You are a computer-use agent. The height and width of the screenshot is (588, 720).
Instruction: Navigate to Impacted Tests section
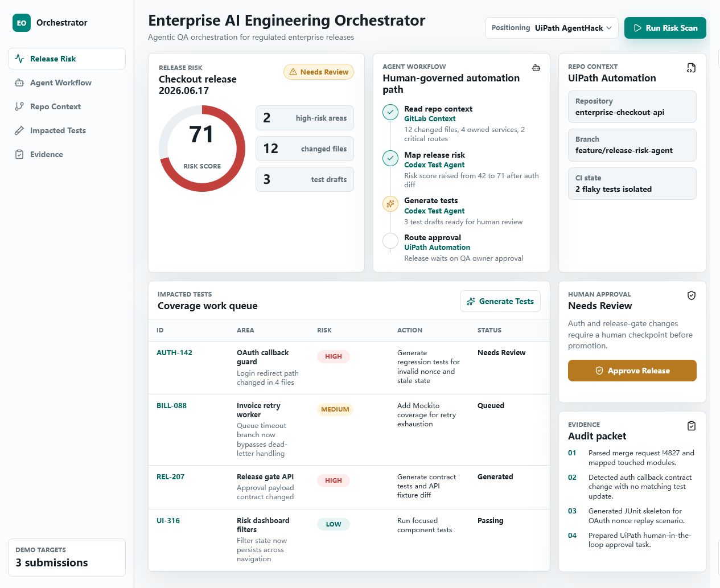[67, 130]
